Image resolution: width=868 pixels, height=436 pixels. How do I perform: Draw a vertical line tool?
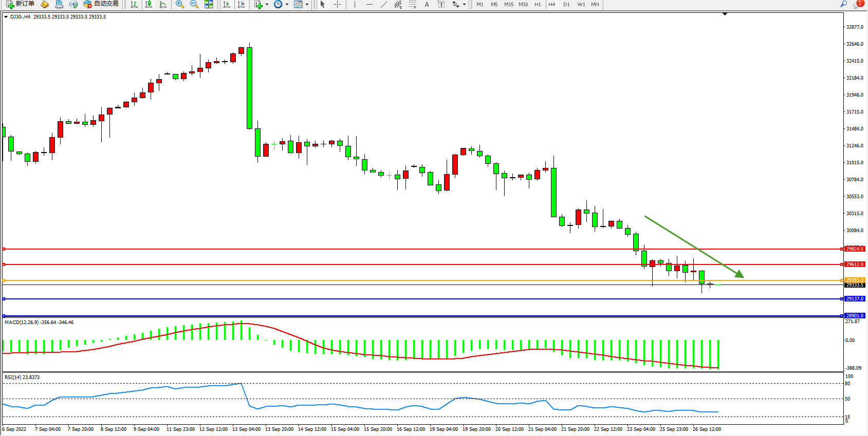[355, 4]
